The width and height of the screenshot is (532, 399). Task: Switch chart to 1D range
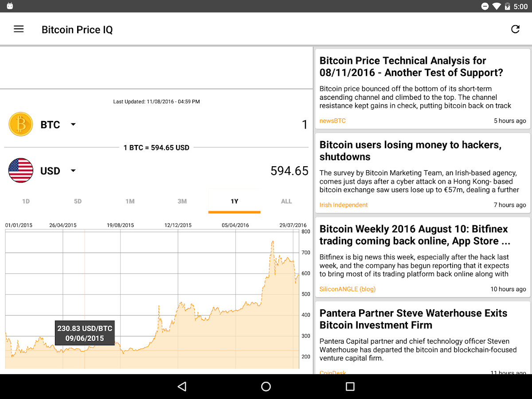tap(26, 201)
